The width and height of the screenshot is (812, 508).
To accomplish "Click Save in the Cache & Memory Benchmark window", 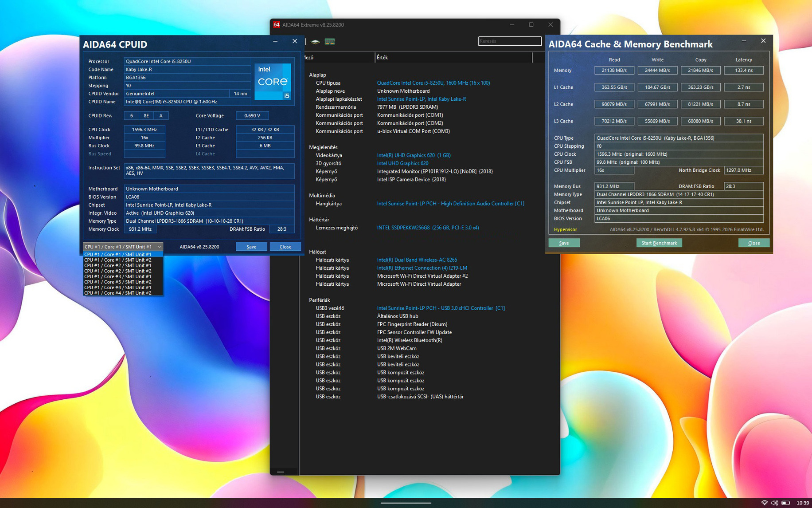I will click(564, 243).
